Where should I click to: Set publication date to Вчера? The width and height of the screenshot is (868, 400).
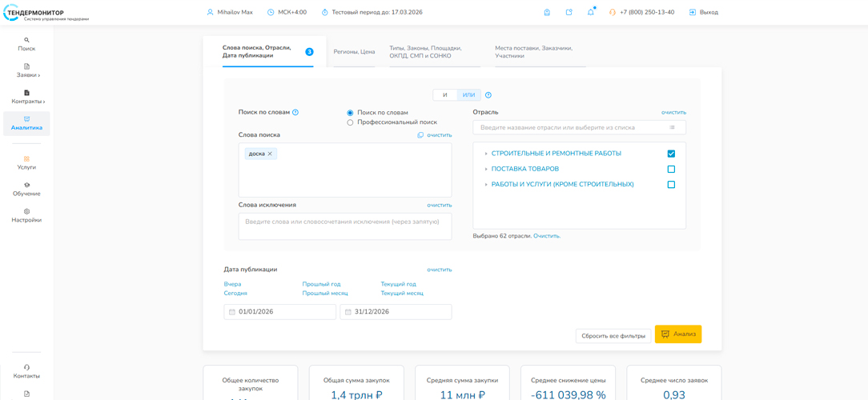232,284
